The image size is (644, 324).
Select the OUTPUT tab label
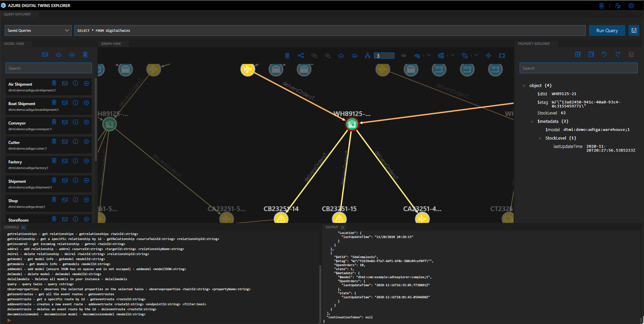[332, 227]
